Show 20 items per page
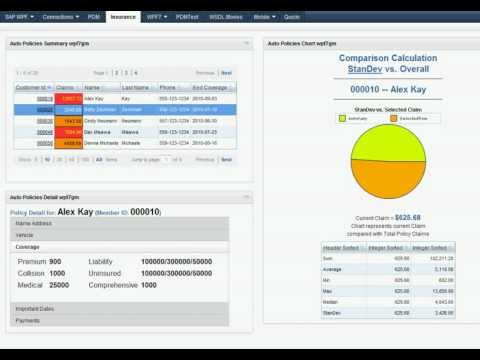This screenshot has width=480, height=360. click(x=59, y=159)
